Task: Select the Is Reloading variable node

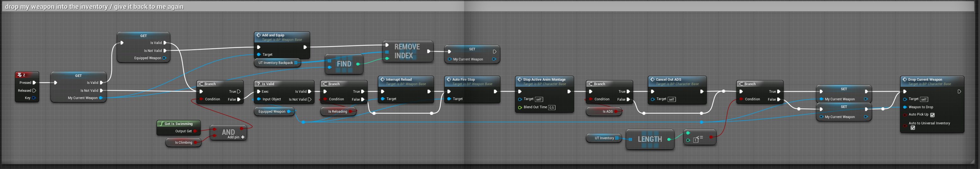Action: click(337, 111)
